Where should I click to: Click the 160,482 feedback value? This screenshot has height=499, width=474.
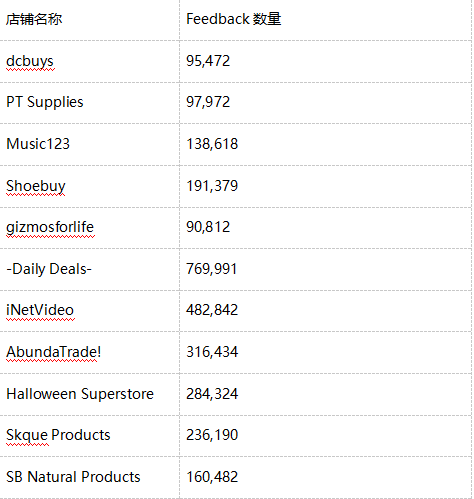[212, 477]
